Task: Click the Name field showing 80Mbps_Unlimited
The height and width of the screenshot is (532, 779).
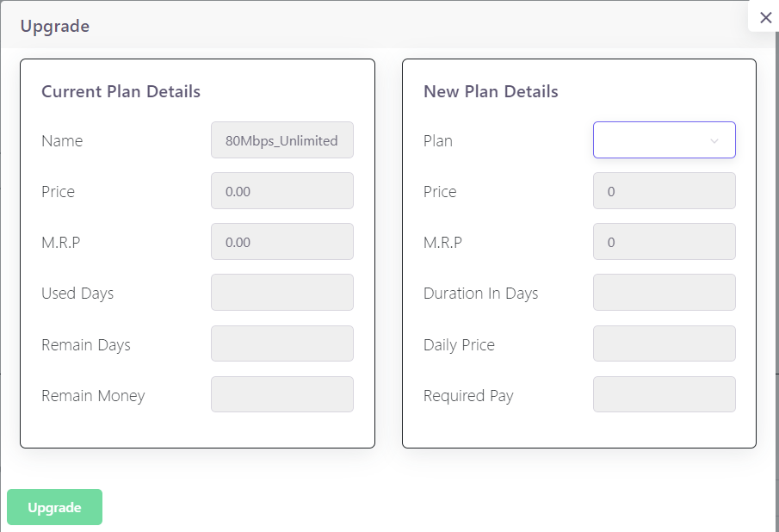Action: 281,139
